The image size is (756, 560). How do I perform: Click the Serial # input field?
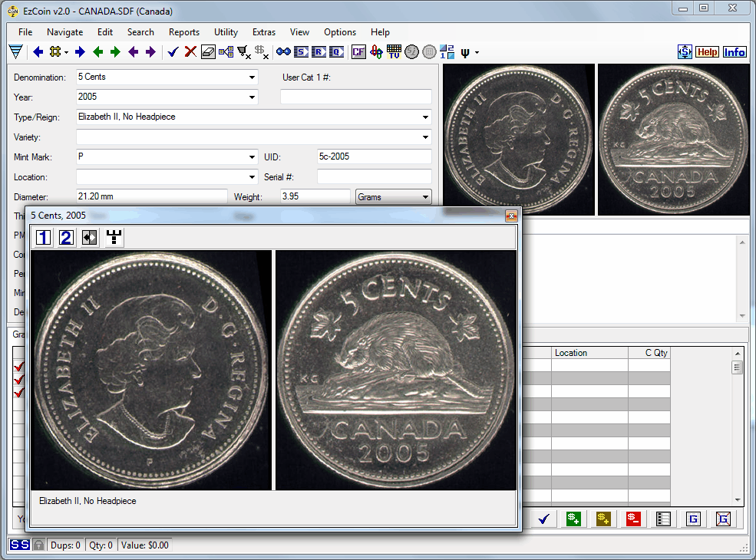374,177
